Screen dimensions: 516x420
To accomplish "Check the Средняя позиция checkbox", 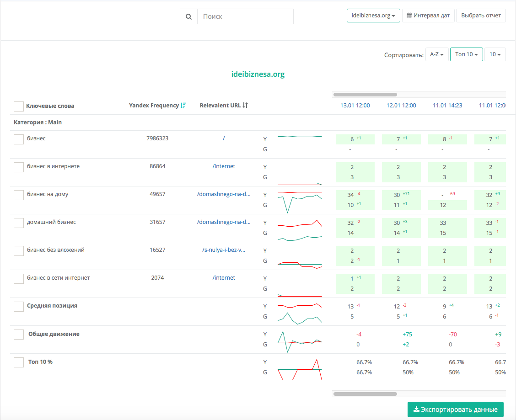I will [x=19, y=307].
